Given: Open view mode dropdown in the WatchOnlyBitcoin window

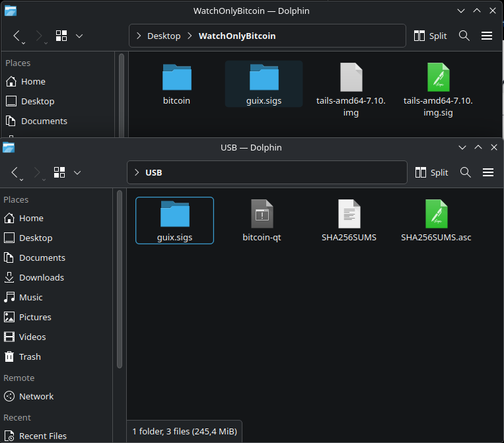Looking at the screenshot, I should (79, 36).
